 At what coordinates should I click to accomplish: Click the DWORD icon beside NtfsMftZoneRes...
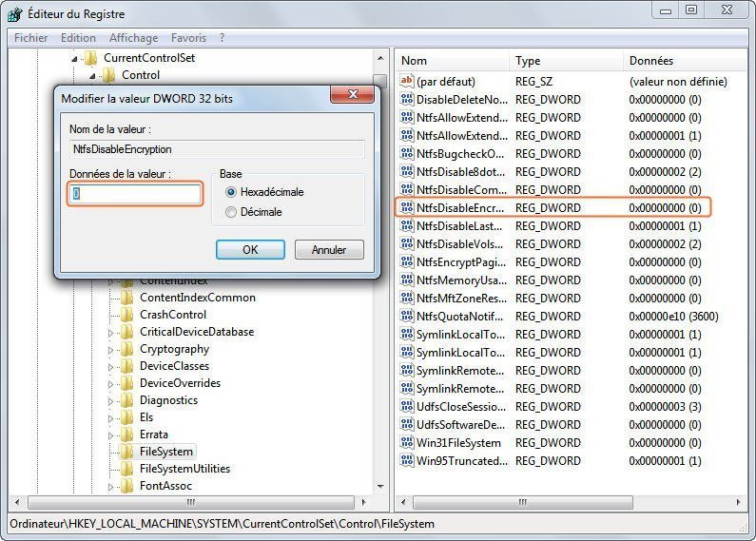[407, 298]
